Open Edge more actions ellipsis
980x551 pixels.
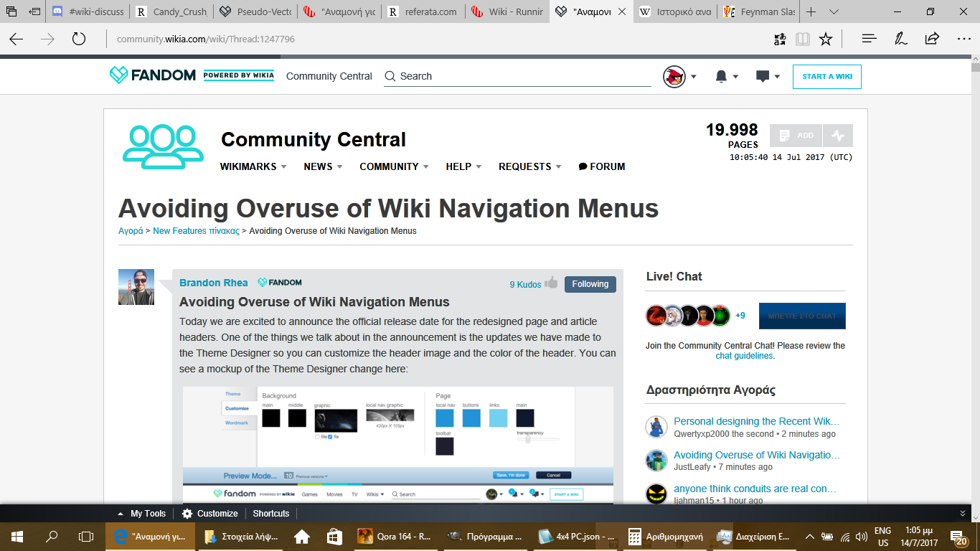click(963, 39)
